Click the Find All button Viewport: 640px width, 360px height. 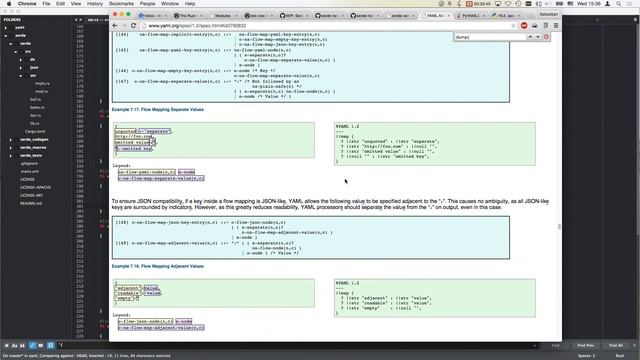coord(616,345)
